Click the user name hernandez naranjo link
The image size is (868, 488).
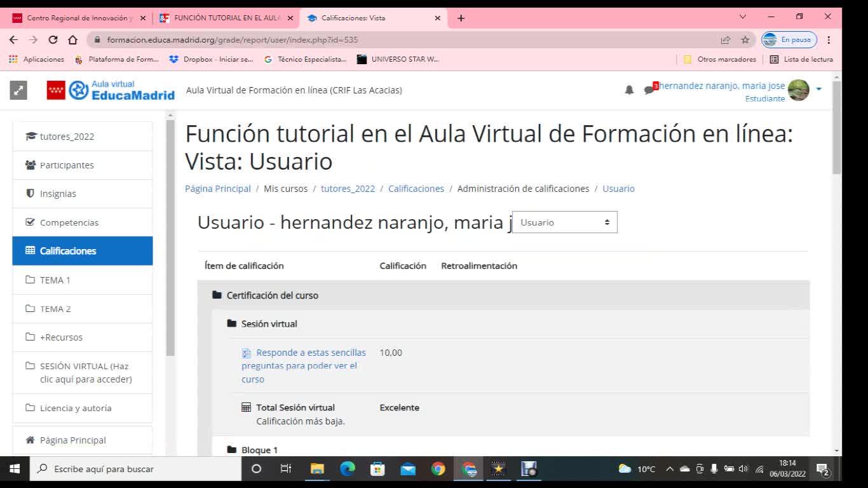(x=722, y=86)
